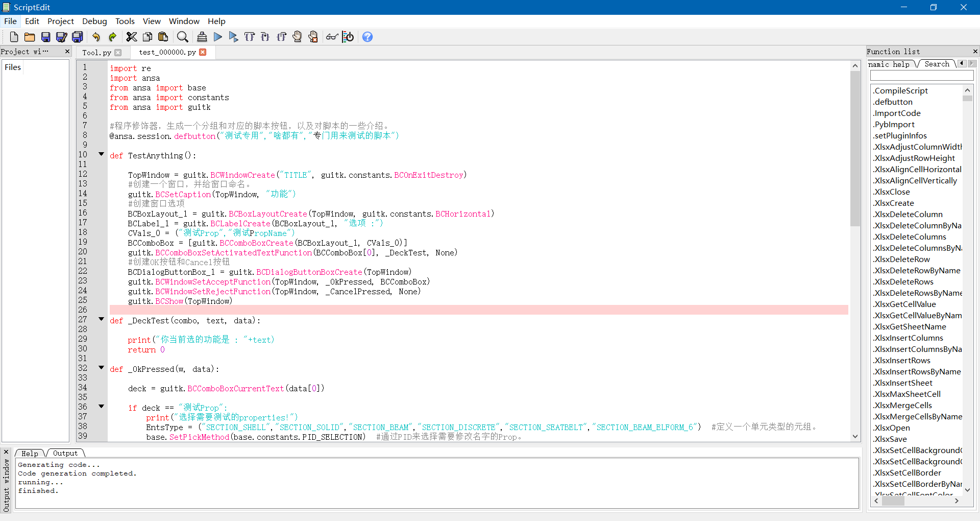Select the Output tab

[x=65, y=453]
